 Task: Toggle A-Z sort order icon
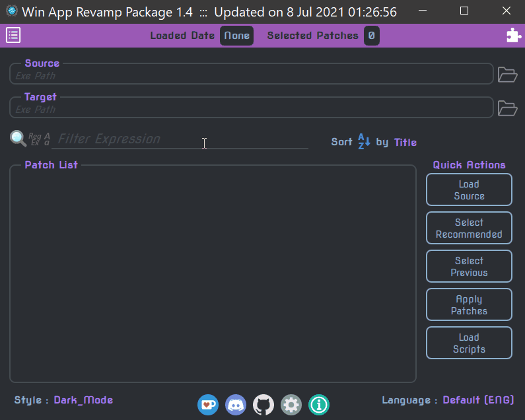364,141
